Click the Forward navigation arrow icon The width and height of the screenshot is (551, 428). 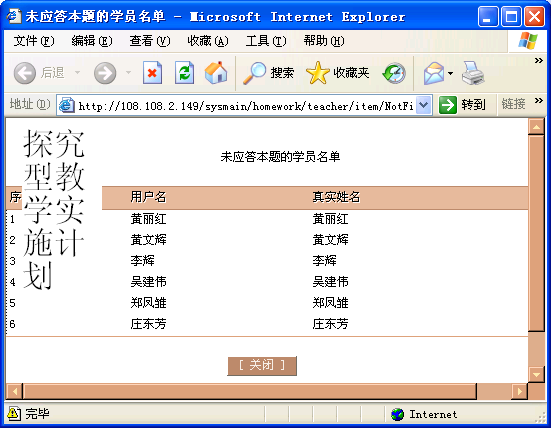(x=105, y=73)
